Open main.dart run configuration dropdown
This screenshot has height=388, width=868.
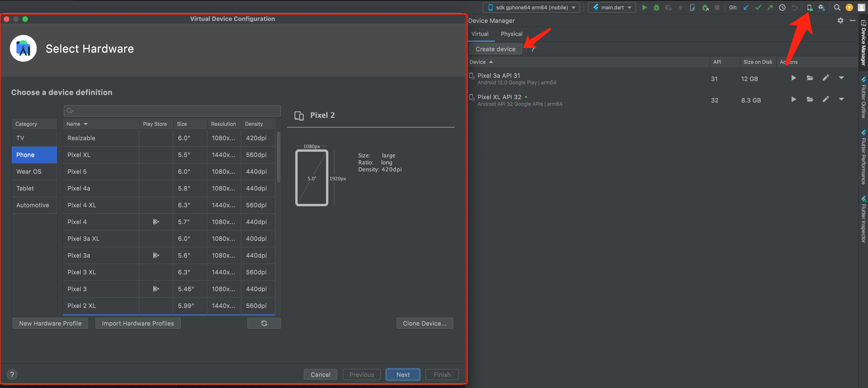coord(612,7)
